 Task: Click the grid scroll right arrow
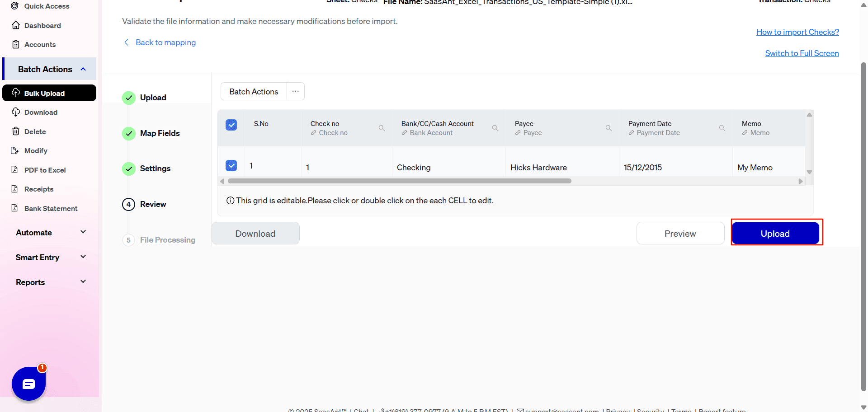(x=801, y=181)
